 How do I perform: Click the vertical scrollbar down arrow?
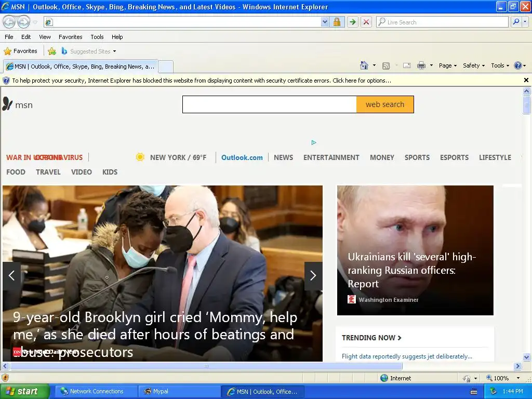tap(527, 357)
